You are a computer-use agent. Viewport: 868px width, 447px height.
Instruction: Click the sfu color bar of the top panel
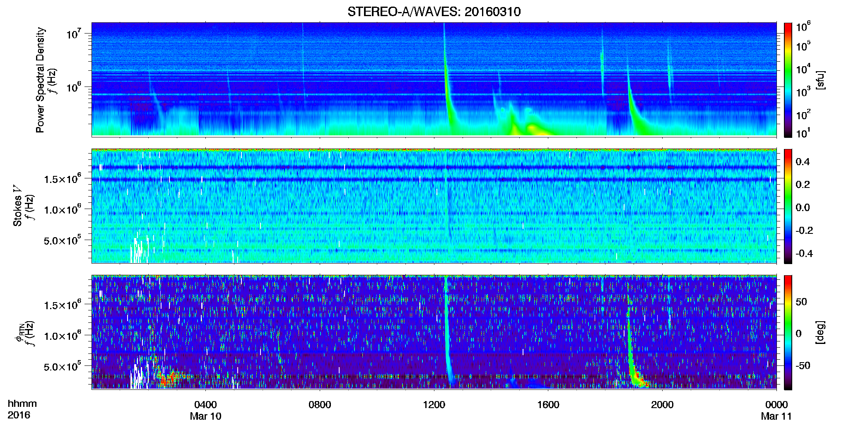788,80
